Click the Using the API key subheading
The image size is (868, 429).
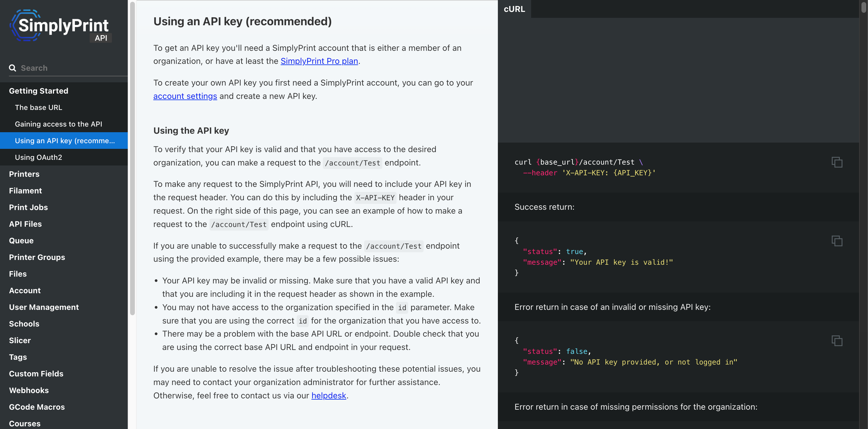191,131
